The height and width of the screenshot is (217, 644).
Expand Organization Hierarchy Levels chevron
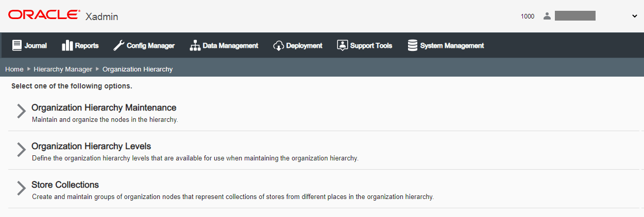point(21,150)
